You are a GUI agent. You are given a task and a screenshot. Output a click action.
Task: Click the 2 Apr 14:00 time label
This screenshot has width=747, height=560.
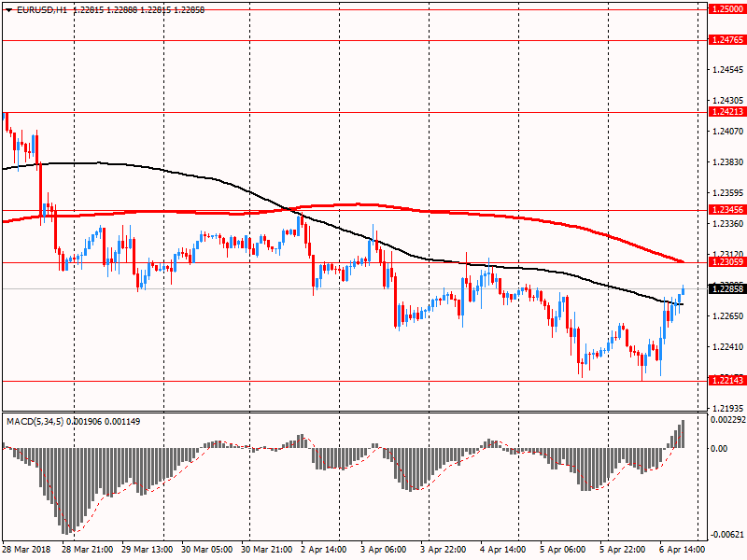coord(323,550)
